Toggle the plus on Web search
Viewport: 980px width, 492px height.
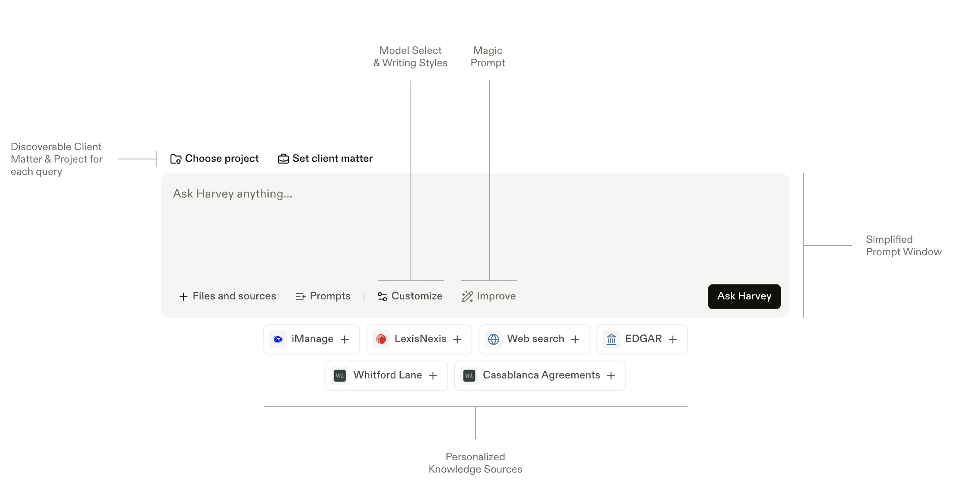tap(575, 339)
